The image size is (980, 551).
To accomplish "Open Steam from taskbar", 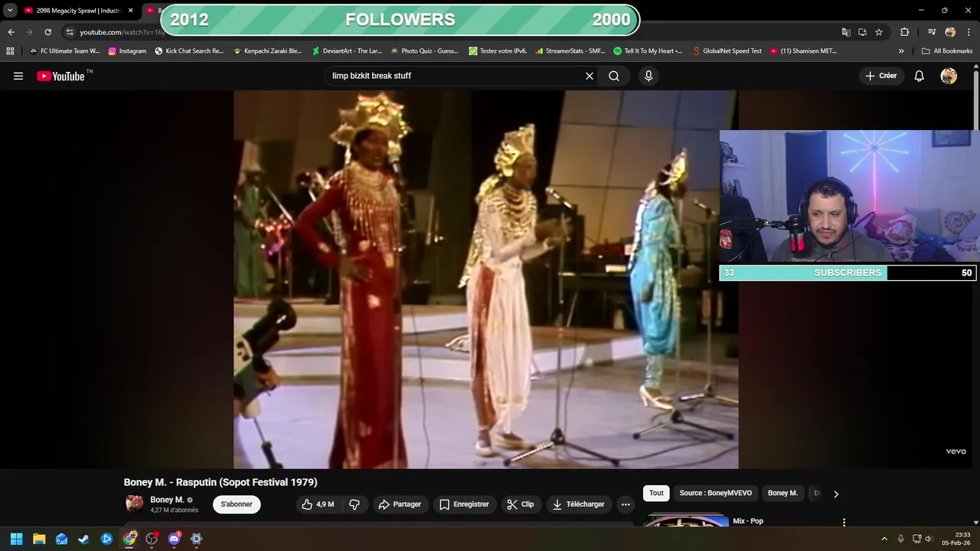I will pos(83,539).
